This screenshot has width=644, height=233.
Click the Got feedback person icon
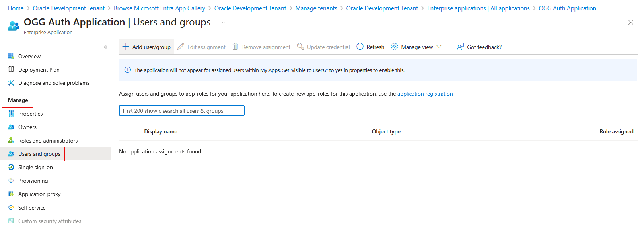(461, 47)
